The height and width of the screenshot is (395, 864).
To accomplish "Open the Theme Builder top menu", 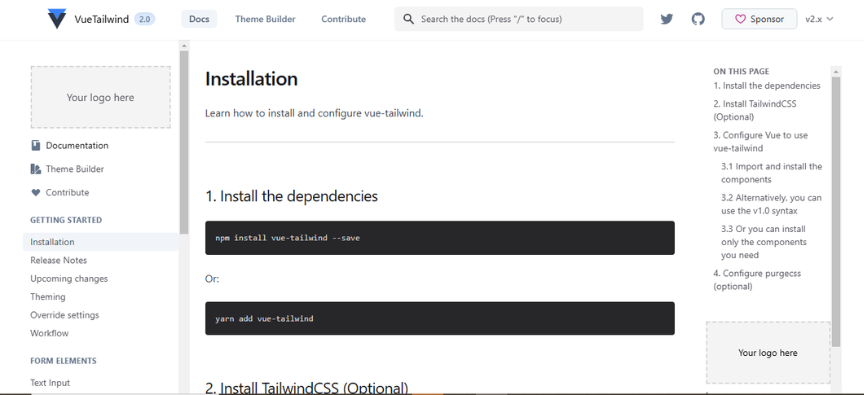I will point(265,19).
